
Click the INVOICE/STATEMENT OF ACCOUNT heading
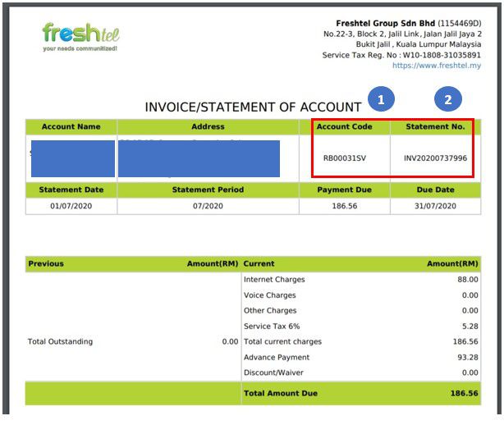point(253,107)
